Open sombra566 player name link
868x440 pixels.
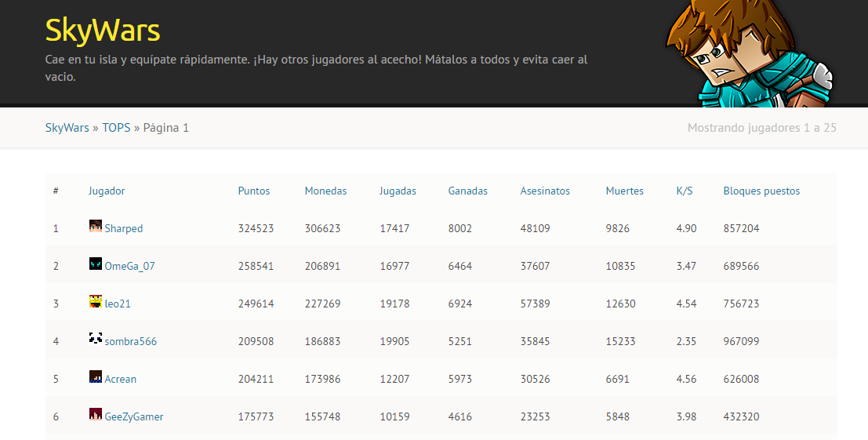[131, 342]
